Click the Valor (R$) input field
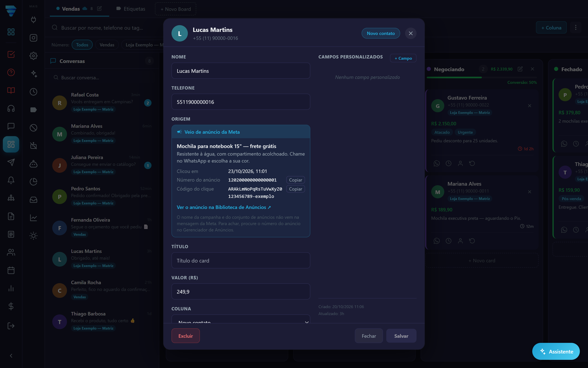The image size is (588, 368). click(241, 292)
